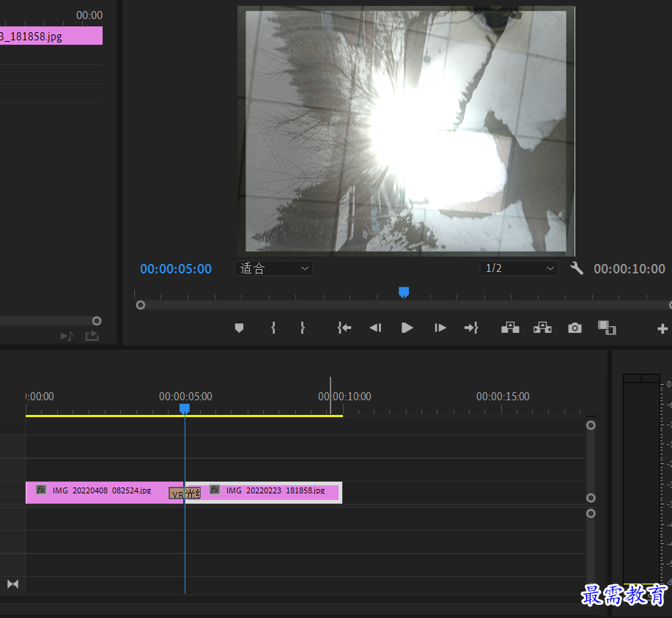Click fx badge on IMG_20220408 clip
Image resolution: width=672 pixels, height=618 pixels.
(41, 490)
